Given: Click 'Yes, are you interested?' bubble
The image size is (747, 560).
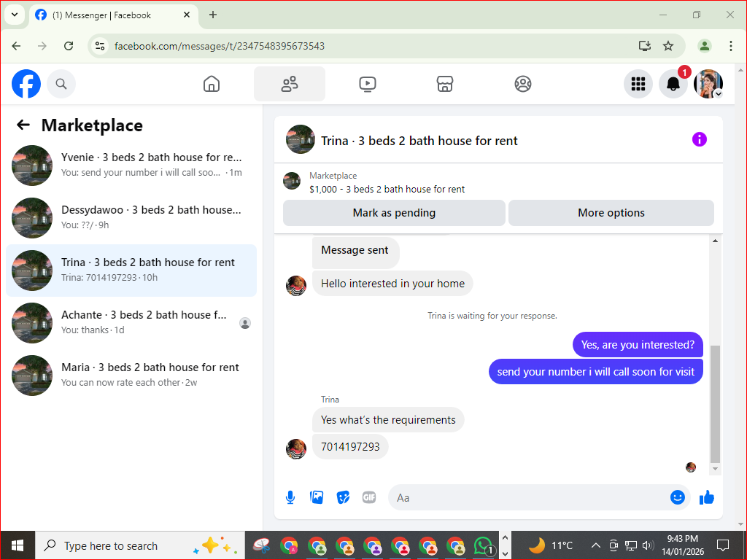Looking at the screenshot, I should coord(638,345).
